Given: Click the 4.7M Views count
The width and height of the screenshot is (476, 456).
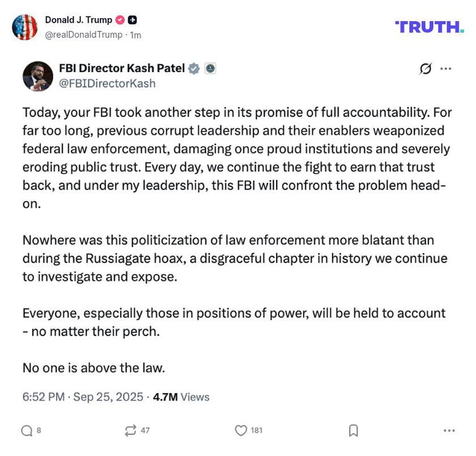Looking at the screenshot, I should tap(181, 397).
